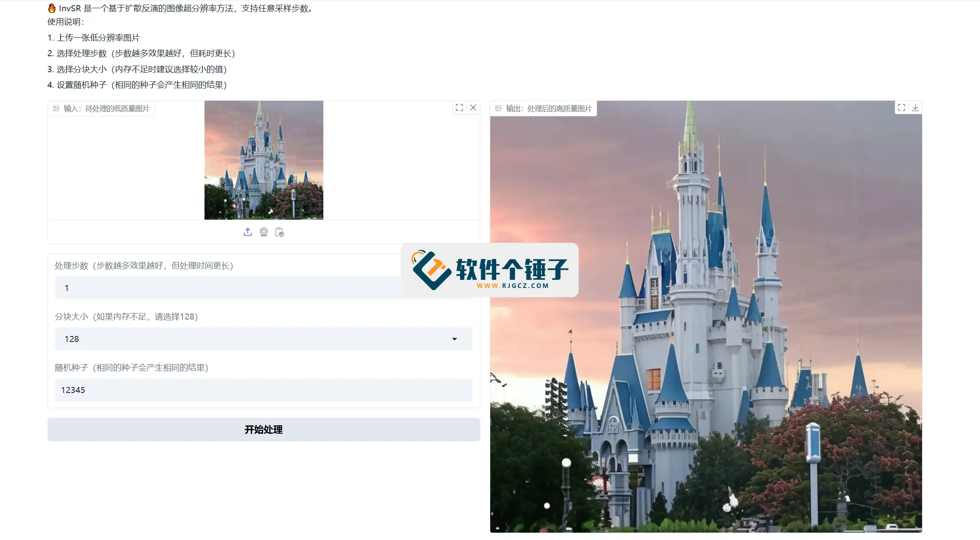980x540 pixels.
Task: Click the dropdown arrow of chunk size
Action: [x=454, y=339]
